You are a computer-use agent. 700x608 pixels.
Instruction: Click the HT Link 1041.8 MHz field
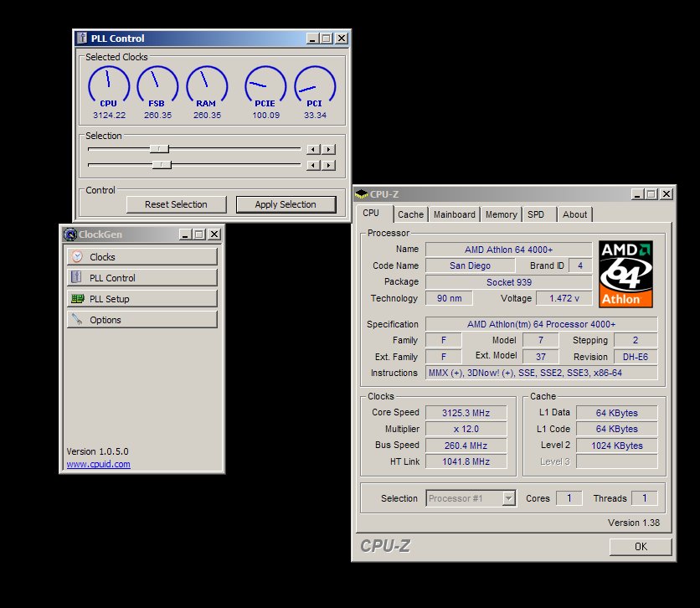pos(466,461)
